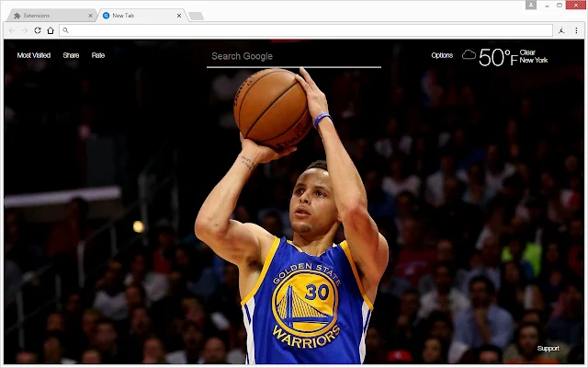Image resolution: width=588 pixels, height=368 pixels.
Task: Click the browser forward arrow
Action: click(25, 30)
